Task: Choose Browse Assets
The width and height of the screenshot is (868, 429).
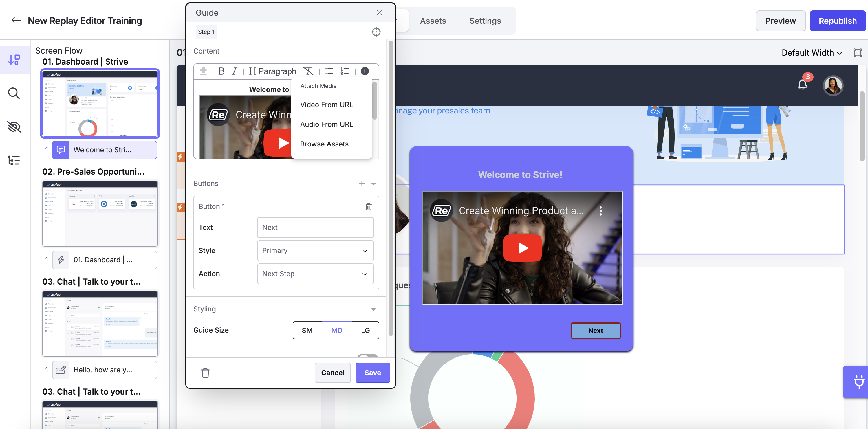Action: point(324,144)
